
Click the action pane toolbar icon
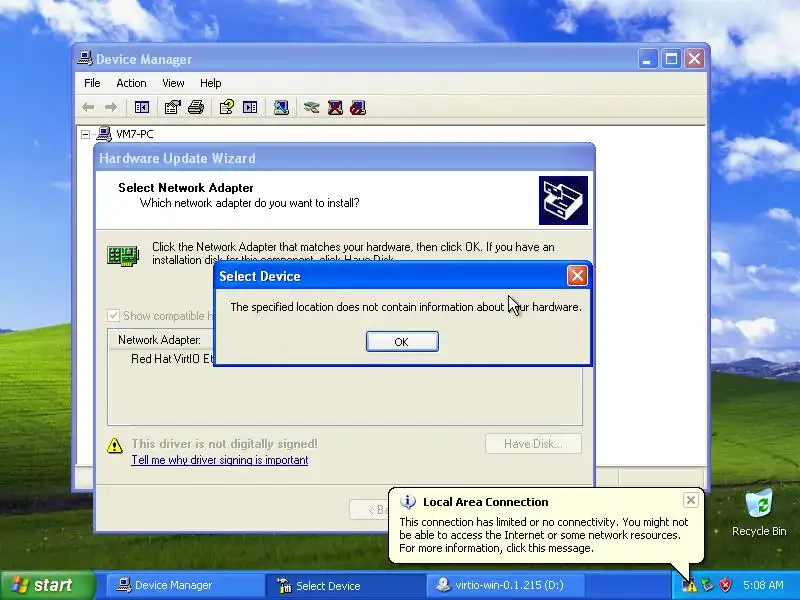(250, 107)
